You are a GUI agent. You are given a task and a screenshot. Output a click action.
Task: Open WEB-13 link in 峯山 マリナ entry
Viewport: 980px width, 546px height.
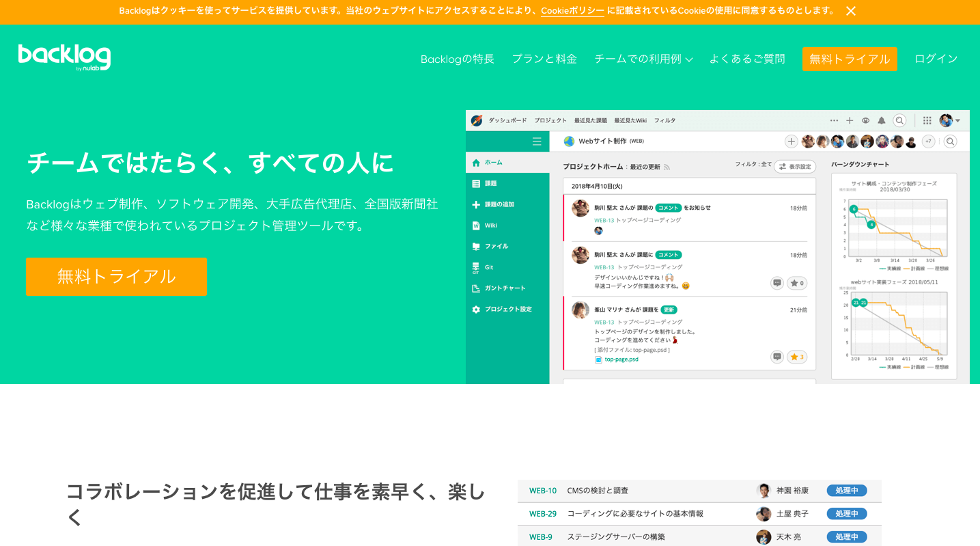tap(604, 322)
